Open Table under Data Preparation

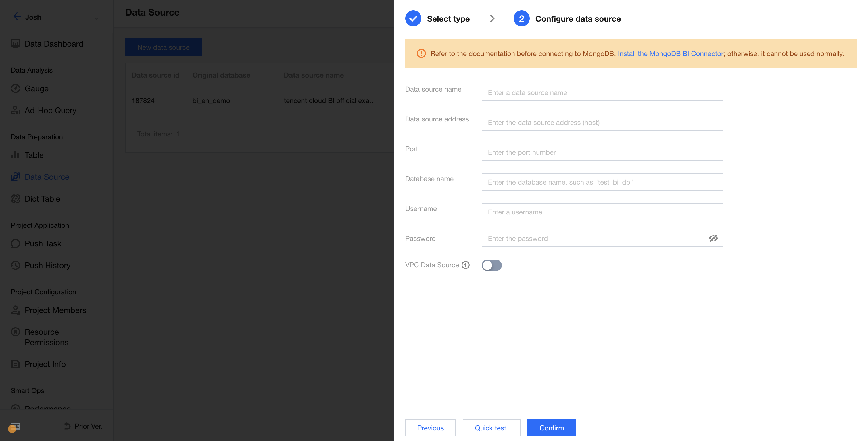(34, 155)
